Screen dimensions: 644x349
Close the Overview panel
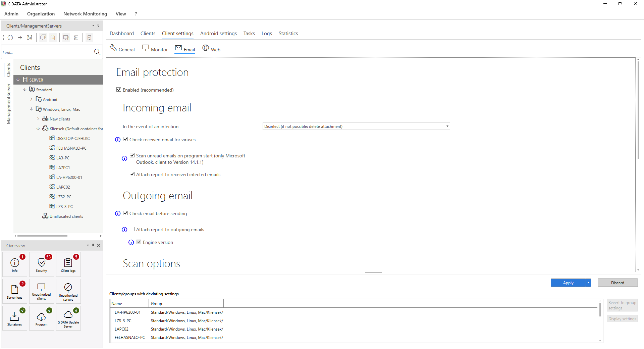(x=99, y=245)
